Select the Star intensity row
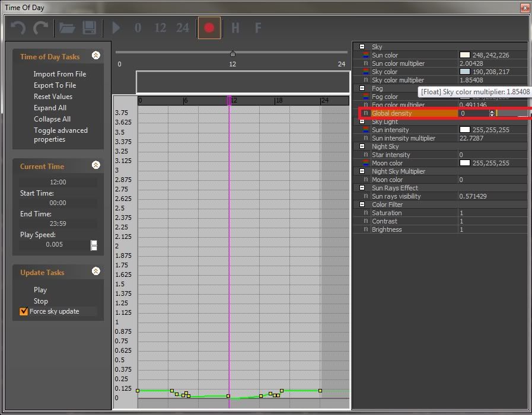 (441, 155)
